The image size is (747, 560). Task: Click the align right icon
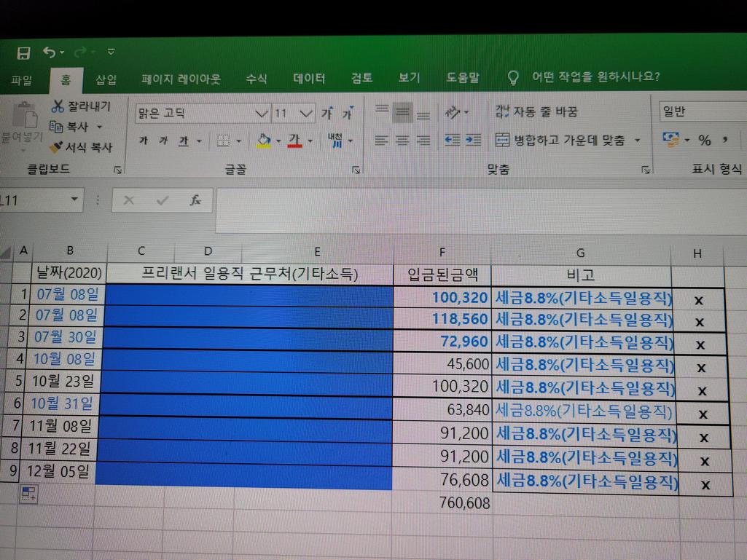[x=423, y=140]
